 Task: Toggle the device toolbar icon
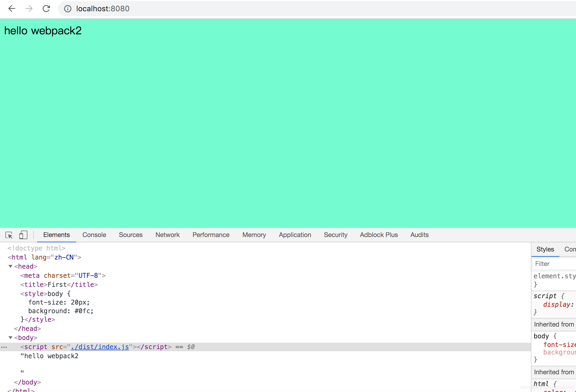23,235
